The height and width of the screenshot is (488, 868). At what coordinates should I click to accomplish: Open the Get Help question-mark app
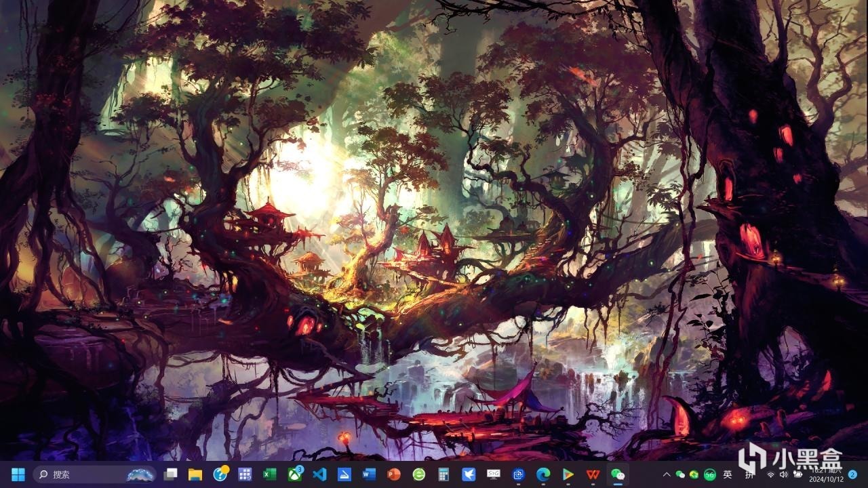pyautogui.click(x=220, y=474)
